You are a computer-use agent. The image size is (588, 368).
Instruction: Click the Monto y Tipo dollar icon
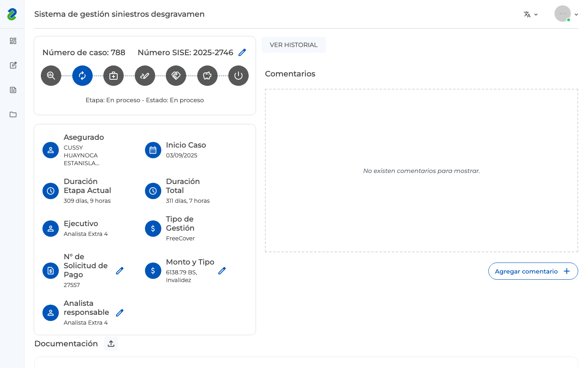click(153, 271)
